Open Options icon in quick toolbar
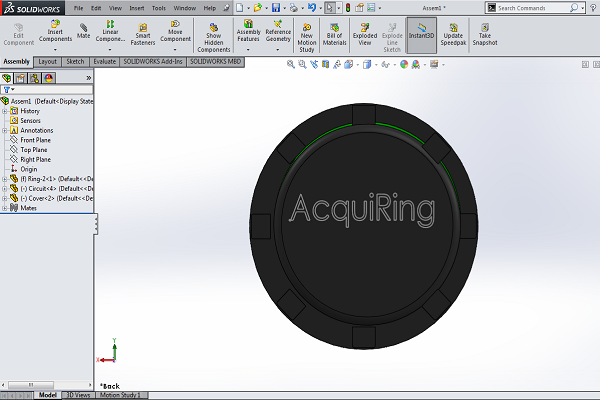Viewport: 600px width, 400px height. (x=371, y=8)
